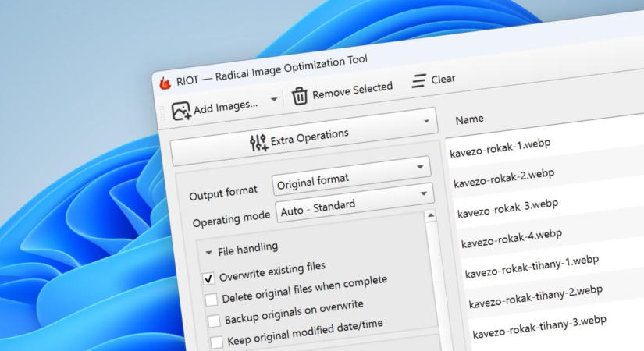Sort by the Name column header
Viewport: 644px width, 351px height.
pos(469,119)
